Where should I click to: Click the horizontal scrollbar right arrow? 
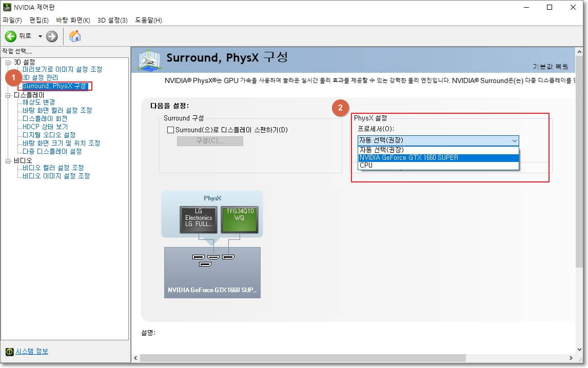click(571, 358)
